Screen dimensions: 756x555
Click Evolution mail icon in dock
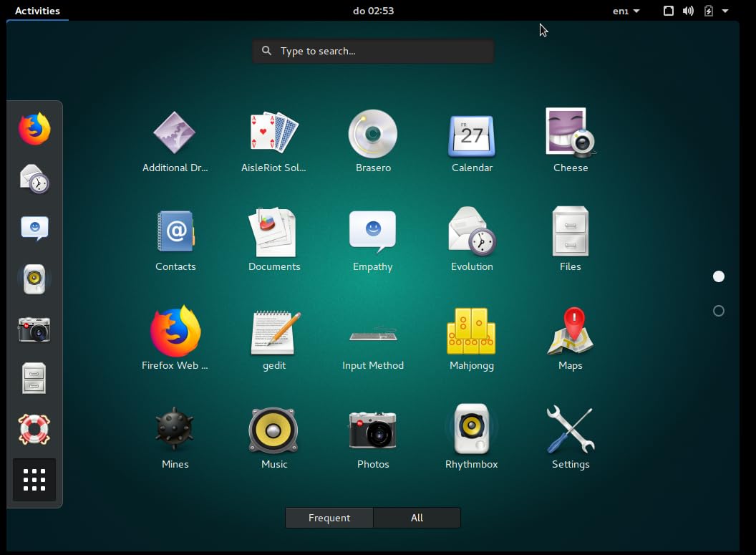tap(34, 179)
